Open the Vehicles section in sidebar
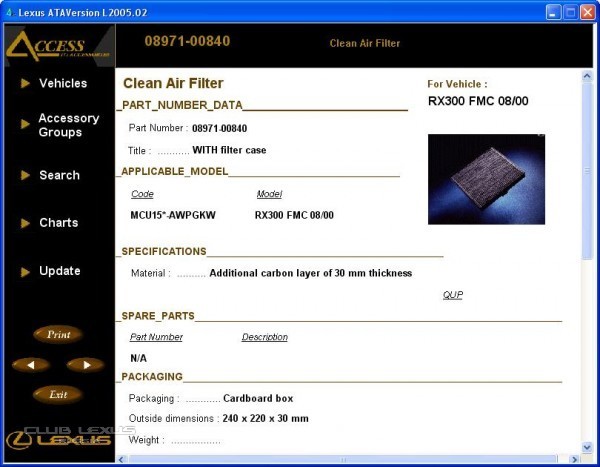The image size is (600, 467). (62, 84)
